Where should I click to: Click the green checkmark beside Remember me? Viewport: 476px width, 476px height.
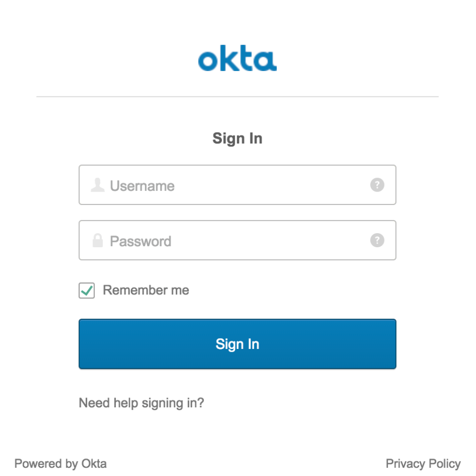pyautogui.click(x=87, y=291)
